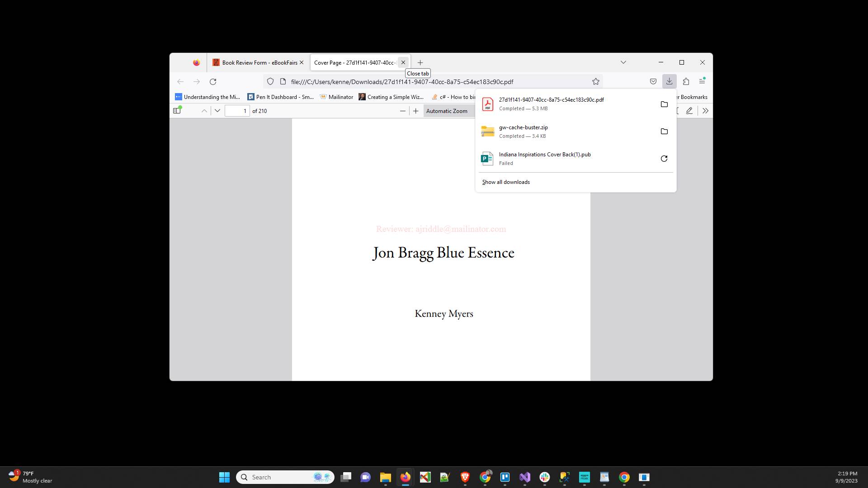This screenshot has width=868, height=488.
Task: Reload the current page
Action: (213, 82)
